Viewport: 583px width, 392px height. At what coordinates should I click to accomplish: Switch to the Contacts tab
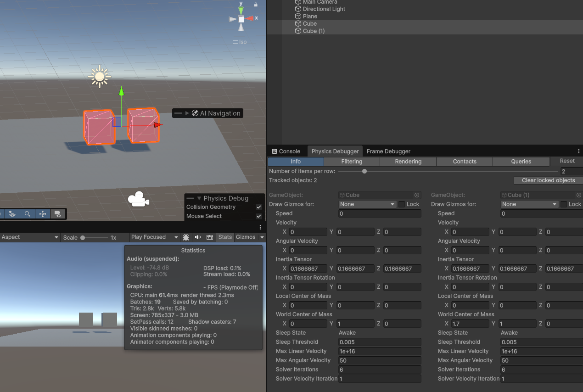tap(465, 162)
